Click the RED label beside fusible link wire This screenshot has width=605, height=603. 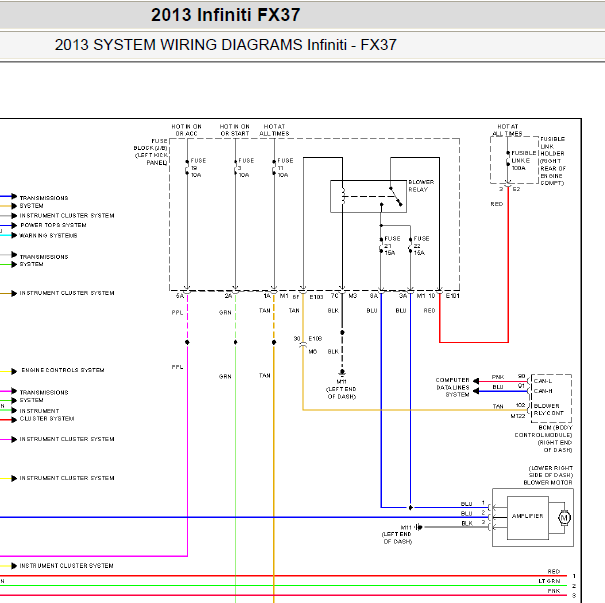pyautogui.click(x=497, y=204)
